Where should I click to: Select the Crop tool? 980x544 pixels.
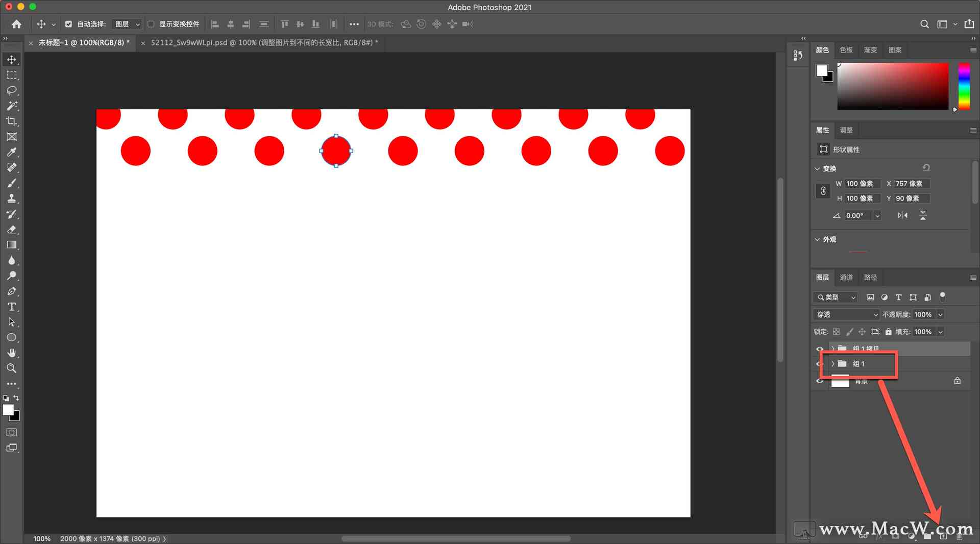tap(12, 121)
